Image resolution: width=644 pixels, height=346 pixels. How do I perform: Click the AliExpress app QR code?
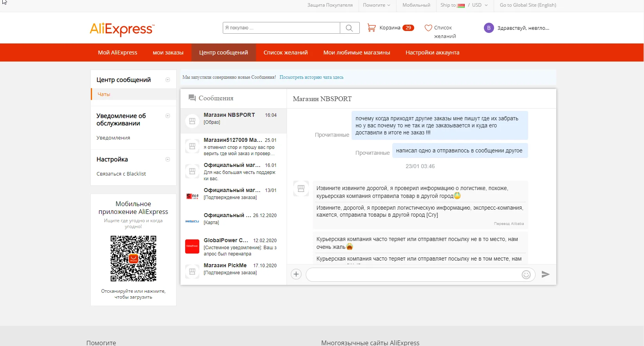pos(133,259)
